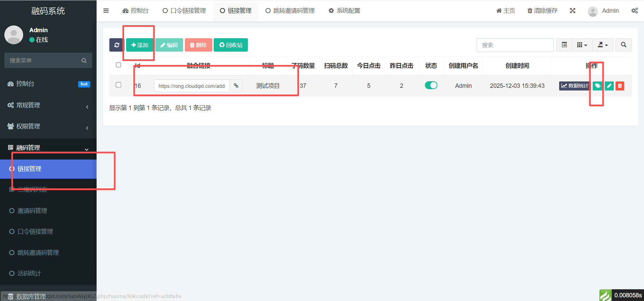This screenshot has width=644, height=301.
Task: Disable the green status switch
Action: pos(431,85)
